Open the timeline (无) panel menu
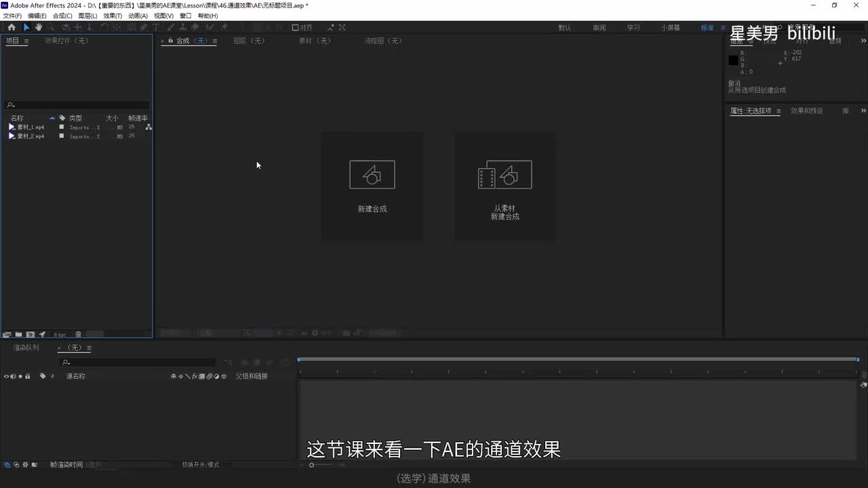Viewport: 868px width, 488px height. coord(89,348)
